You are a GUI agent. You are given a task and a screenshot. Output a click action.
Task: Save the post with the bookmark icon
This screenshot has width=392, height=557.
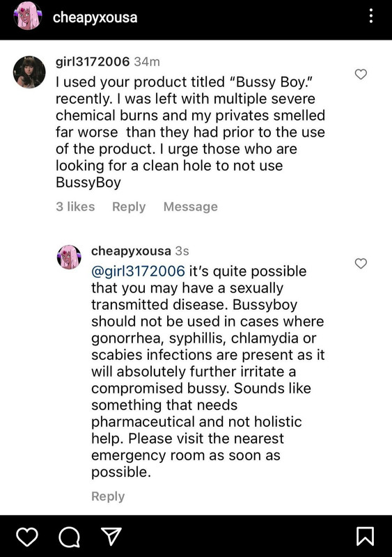(x=365, y=536)
